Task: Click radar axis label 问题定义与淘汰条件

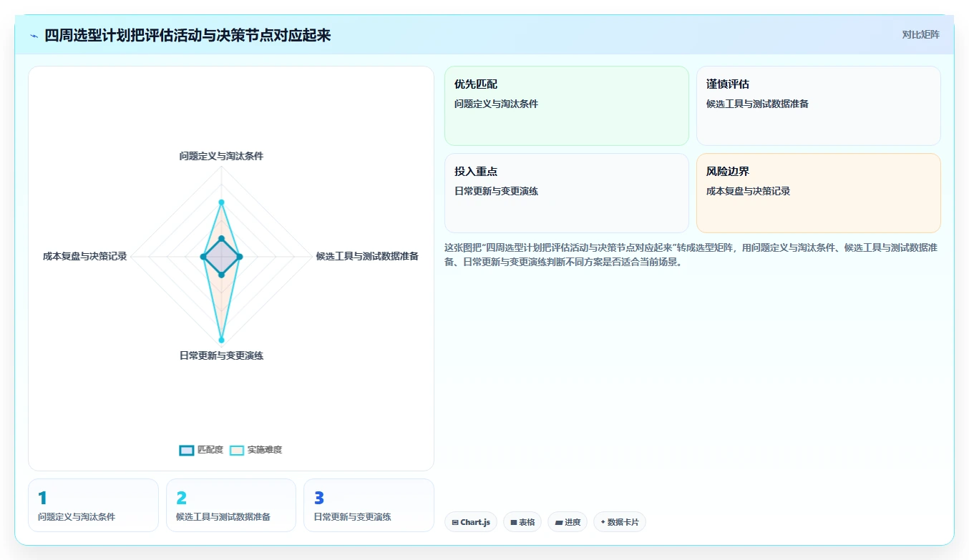Action: tap(221, 156)
